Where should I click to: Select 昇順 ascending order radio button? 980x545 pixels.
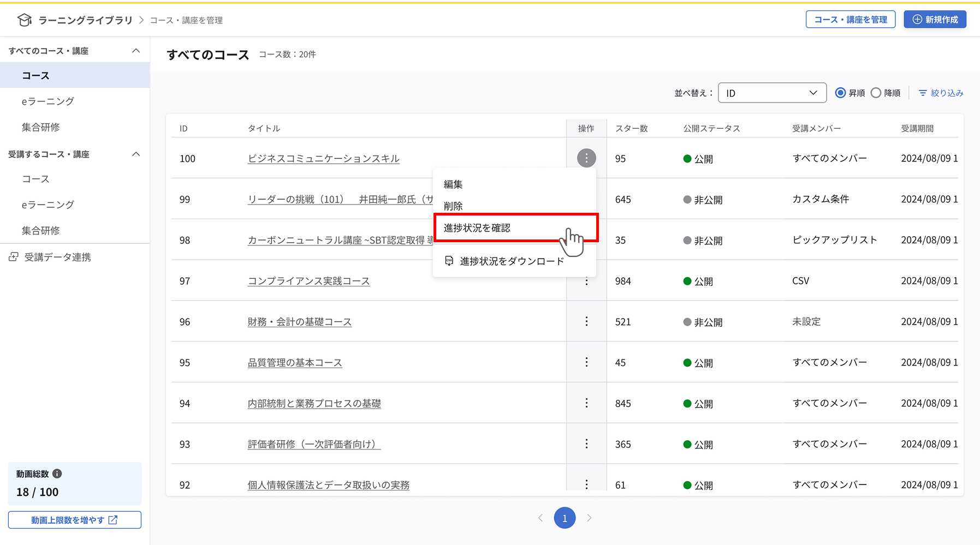841,93
